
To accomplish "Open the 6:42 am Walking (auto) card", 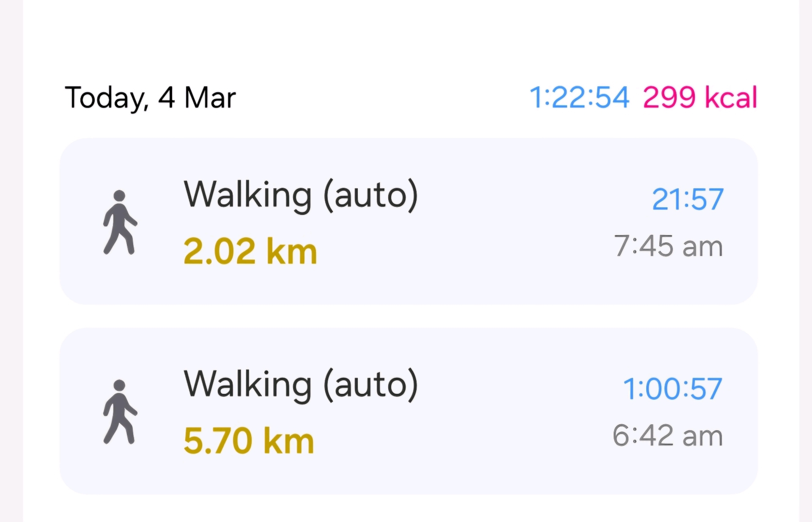I will coord(409,411).
